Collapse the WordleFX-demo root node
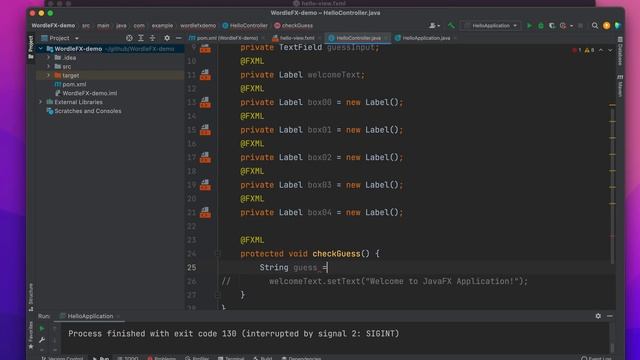 point(40,49)
